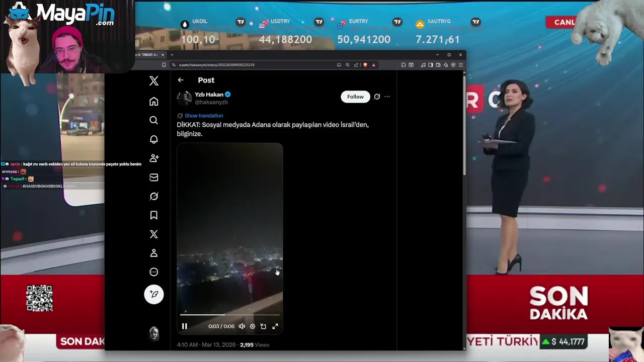
Task: Open the account avatar at sidebar bottom
Action: pos(154,333)
